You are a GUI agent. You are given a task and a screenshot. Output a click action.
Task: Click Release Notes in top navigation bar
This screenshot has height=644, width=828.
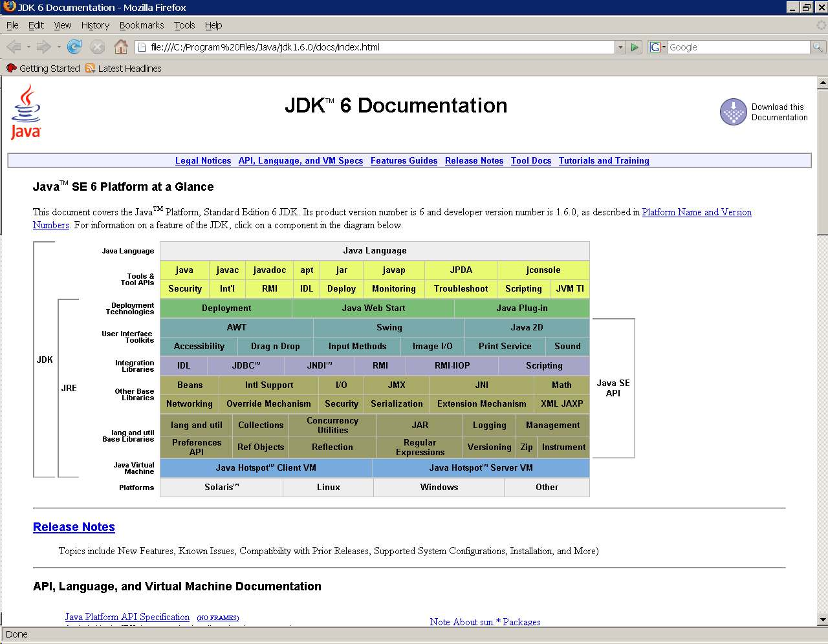(x=474, y=160)
